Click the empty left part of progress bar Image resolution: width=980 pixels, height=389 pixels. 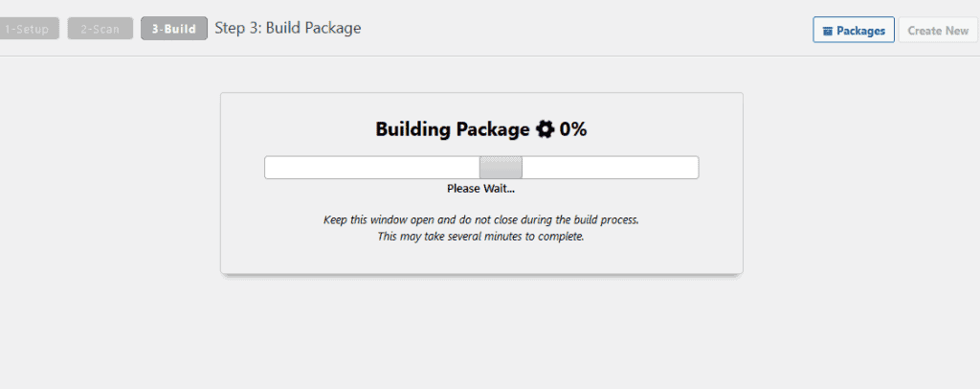point(371,168)
